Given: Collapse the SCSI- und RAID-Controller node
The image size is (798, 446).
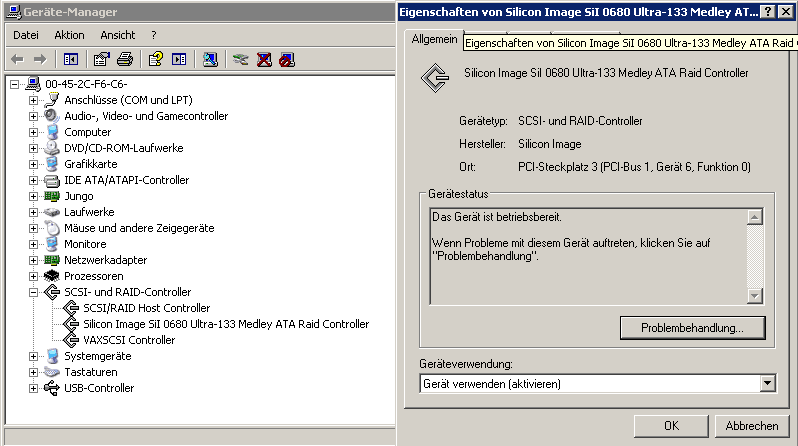Looking at the screenshot, I should coord(33,292).
